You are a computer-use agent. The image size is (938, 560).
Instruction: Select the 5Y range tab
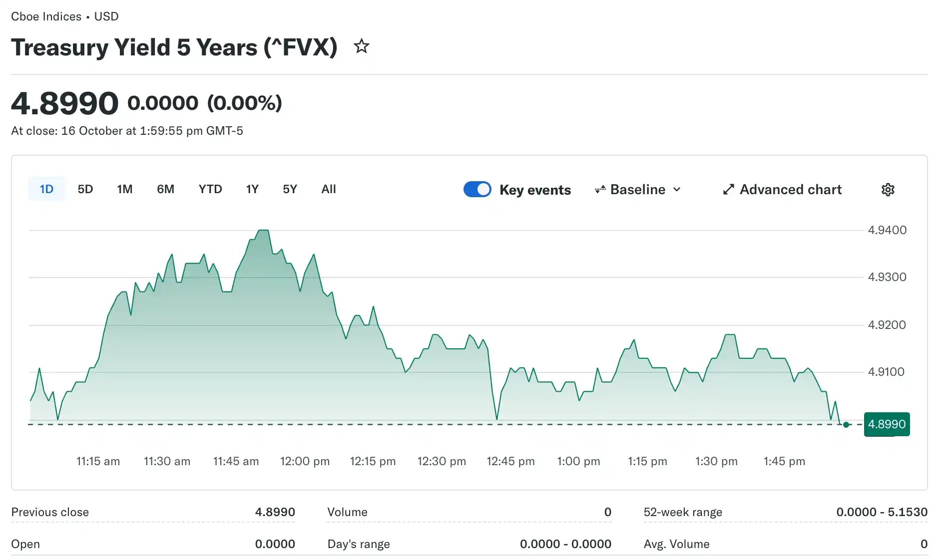click(290, 189)
